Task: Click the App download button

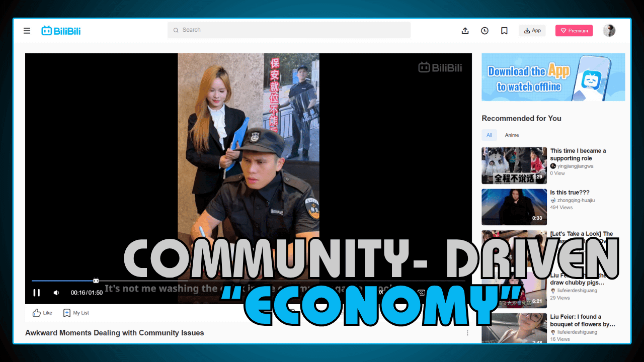Action: coord(532,31)
